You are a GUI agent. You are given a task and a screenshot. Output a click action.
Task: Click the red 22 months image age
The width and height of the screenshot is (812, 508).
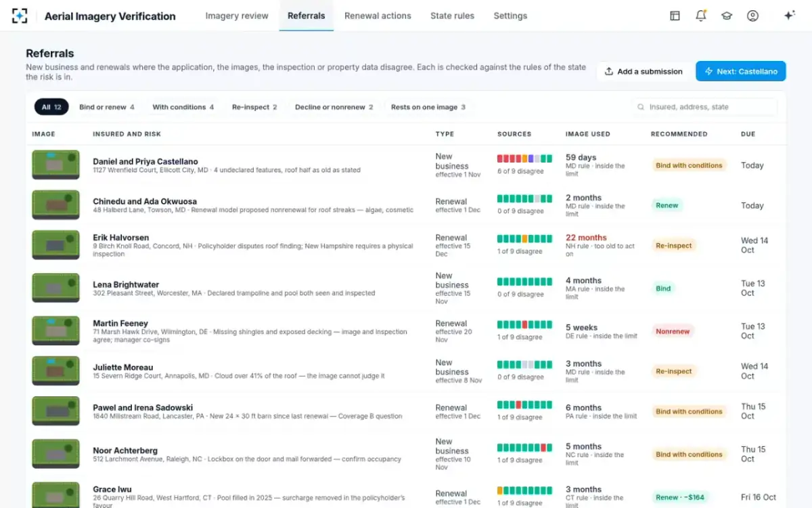(586, 238)
